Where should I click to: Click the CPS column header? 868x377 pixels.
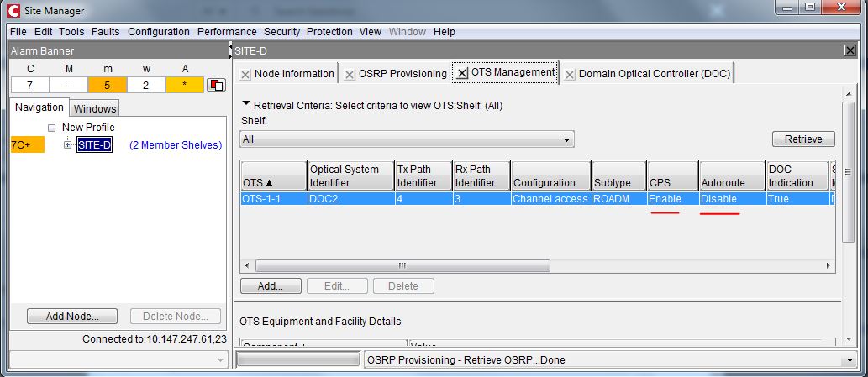(672, 175)
